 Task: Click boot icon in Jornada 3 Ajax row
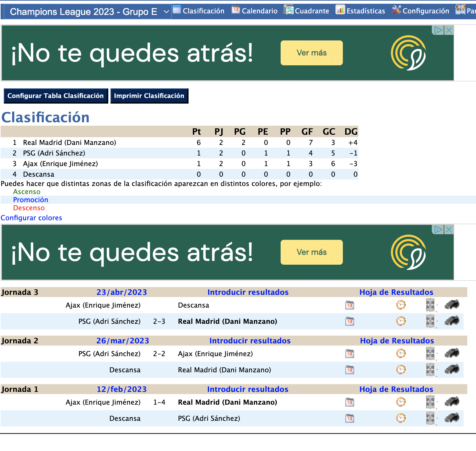452,305
